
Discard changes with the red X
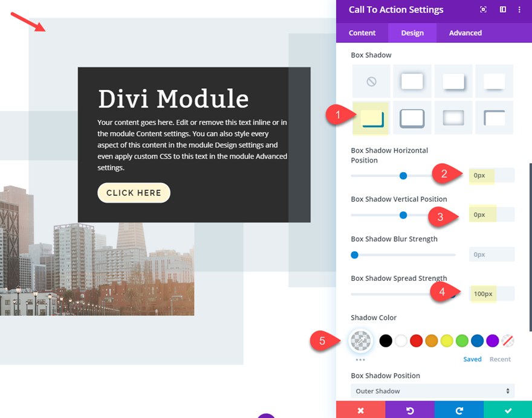coord(360,410)
